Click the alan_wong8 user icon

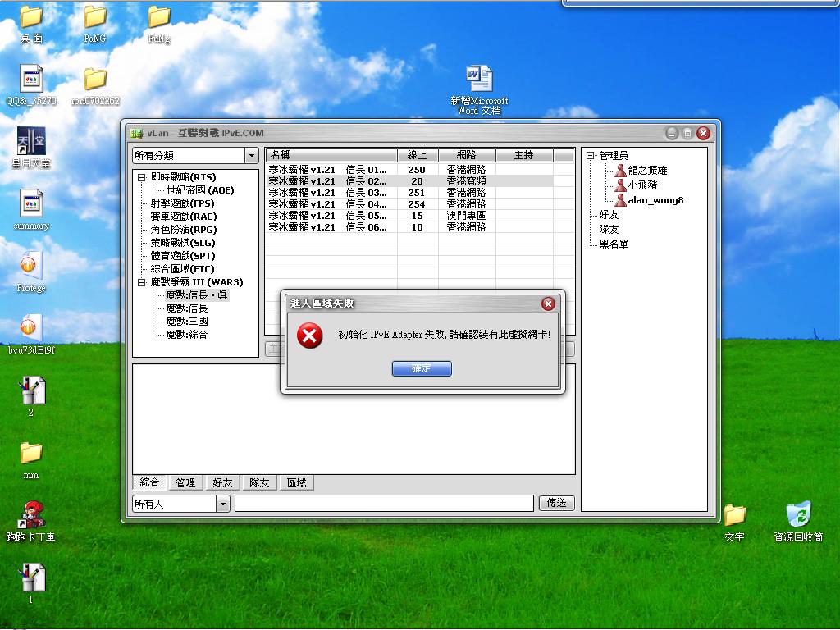(620, 200)
